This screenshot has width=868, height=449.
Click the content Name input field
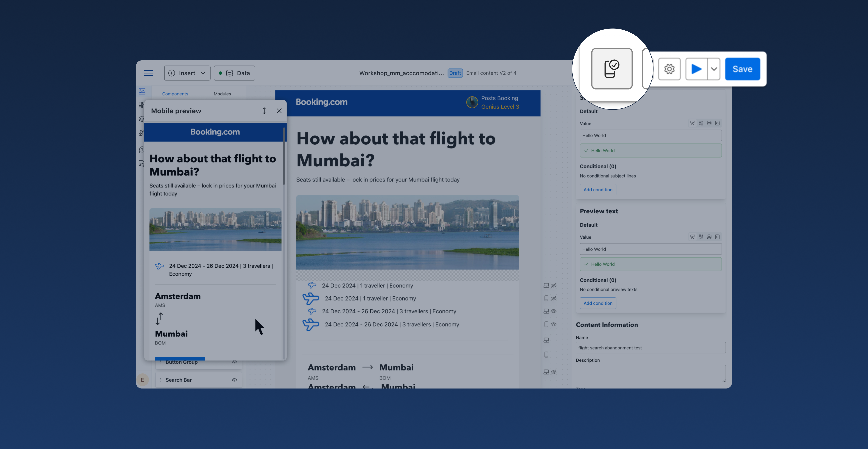click(651, 348)
